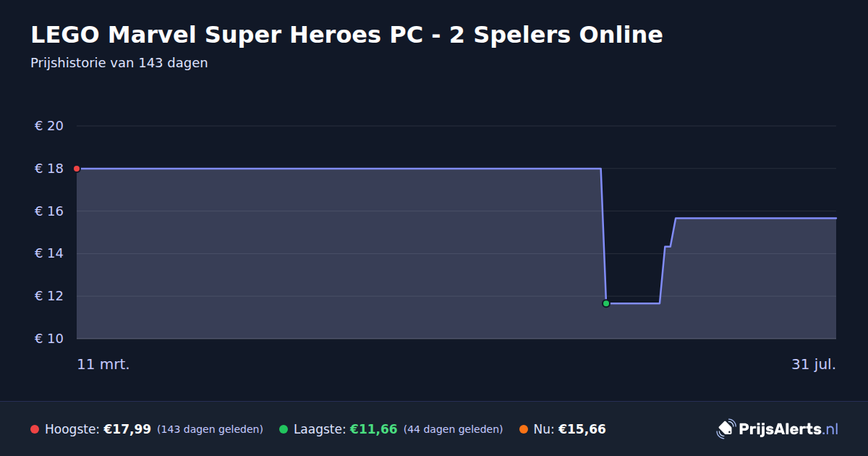The width and height of the screenshot is (868, 456).
Task: Click the € 14 axis label
Action: tap(49, 253)
